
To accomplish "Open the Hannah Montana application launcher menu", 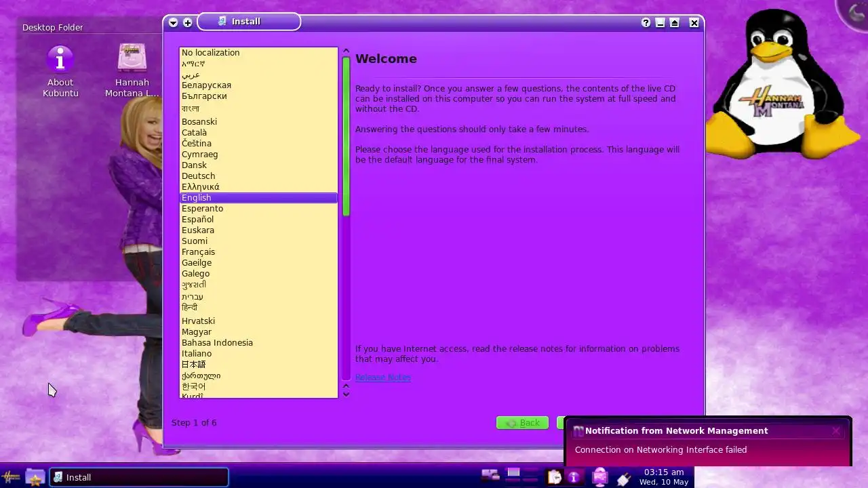I will point(12,477).
